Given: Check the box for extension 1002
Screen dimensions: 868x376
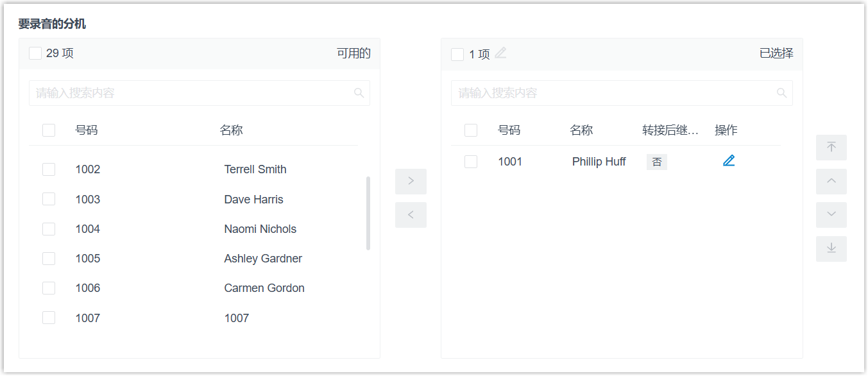Looking at the screenshot, I should pos(49,169).
